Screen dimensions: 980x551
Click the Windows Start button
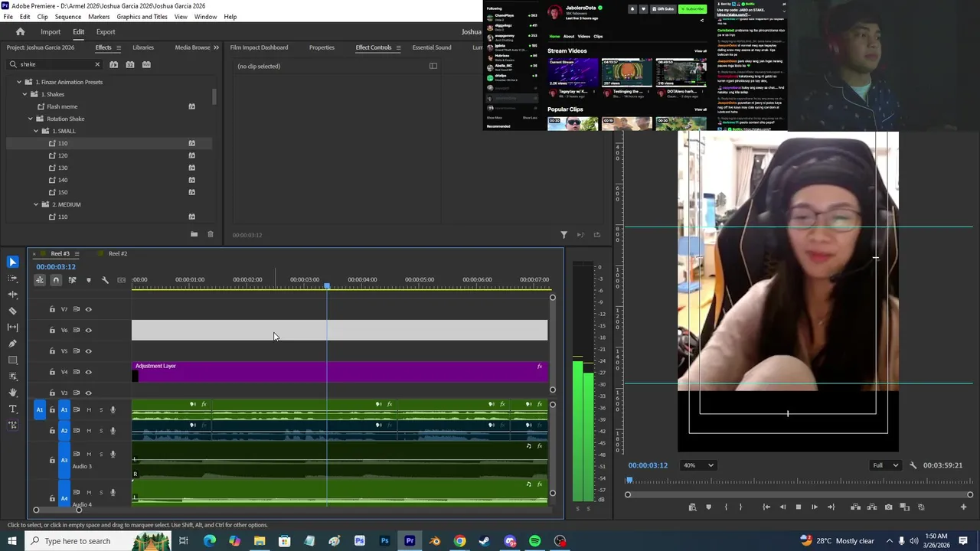(11, 541)
